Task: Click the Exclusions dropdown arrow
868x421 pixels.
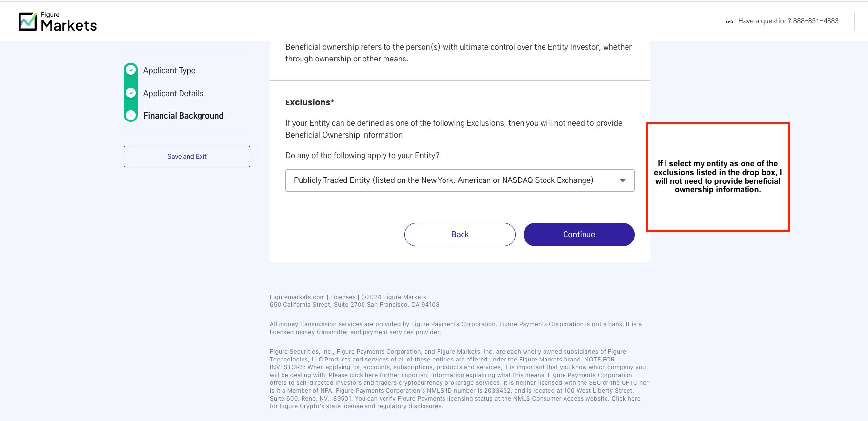Action: pyautogui.click(x=622, y=180)
